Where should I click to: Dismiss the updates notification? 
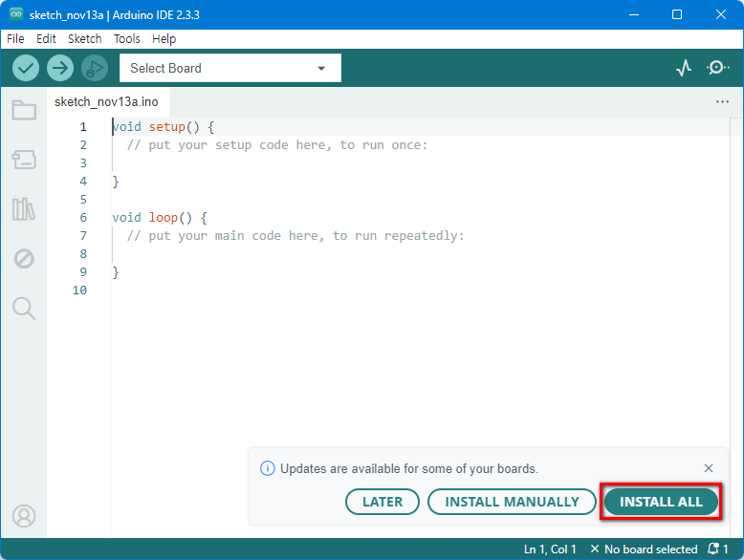click(x=709, y=468)
